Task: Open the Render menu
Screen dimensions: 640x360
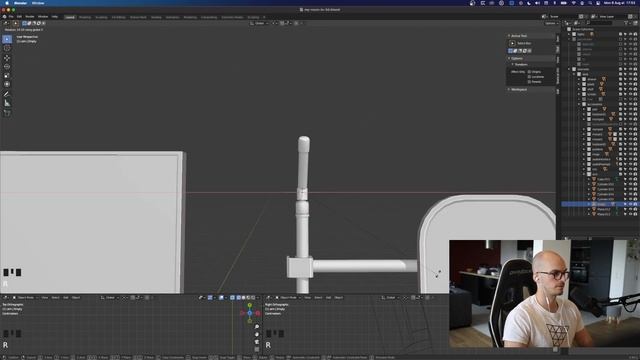Action: (x=30, y=17)
